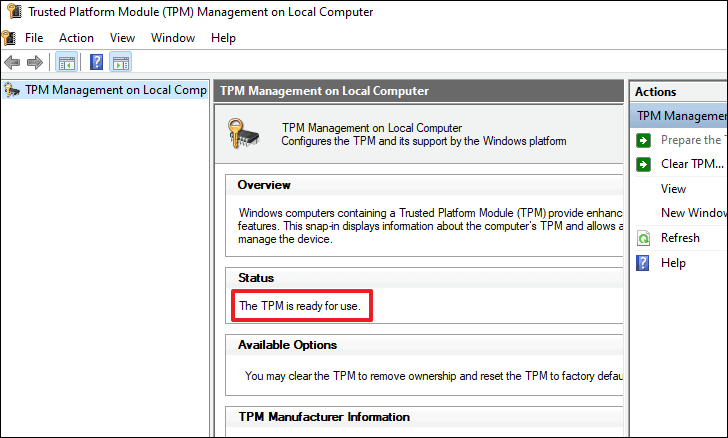Click the Help action text
This screenshot has width=728, height=438.
[x=673, y=263]
